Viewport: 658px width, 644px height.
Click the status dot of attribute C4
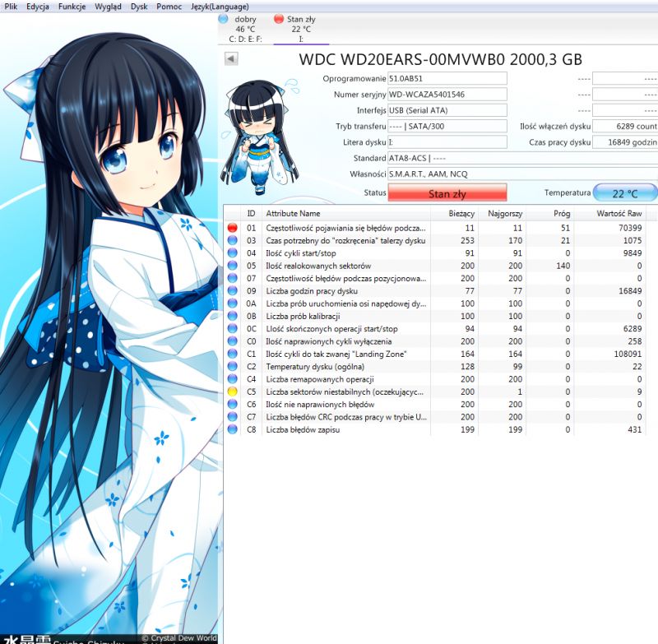click(x=232, y=379)
